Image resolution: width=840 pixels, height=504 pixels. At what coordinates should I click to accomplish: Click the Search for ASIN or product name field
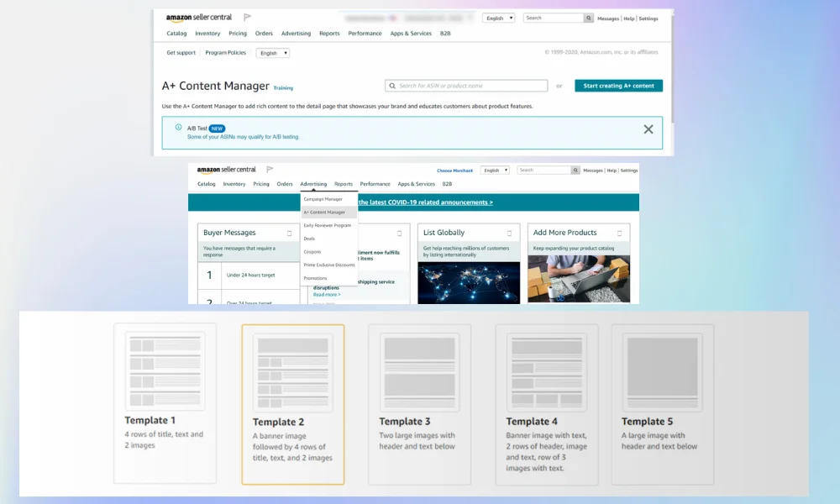466,86
